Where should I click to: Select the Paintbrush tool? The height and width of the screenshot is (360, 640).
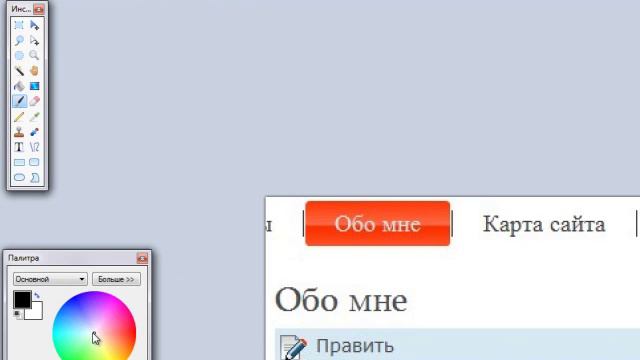coord(19,101)
